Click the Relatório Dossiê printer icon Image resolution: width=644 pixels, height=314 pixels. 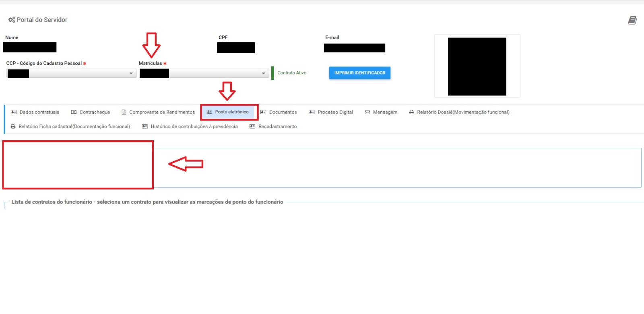411,112
